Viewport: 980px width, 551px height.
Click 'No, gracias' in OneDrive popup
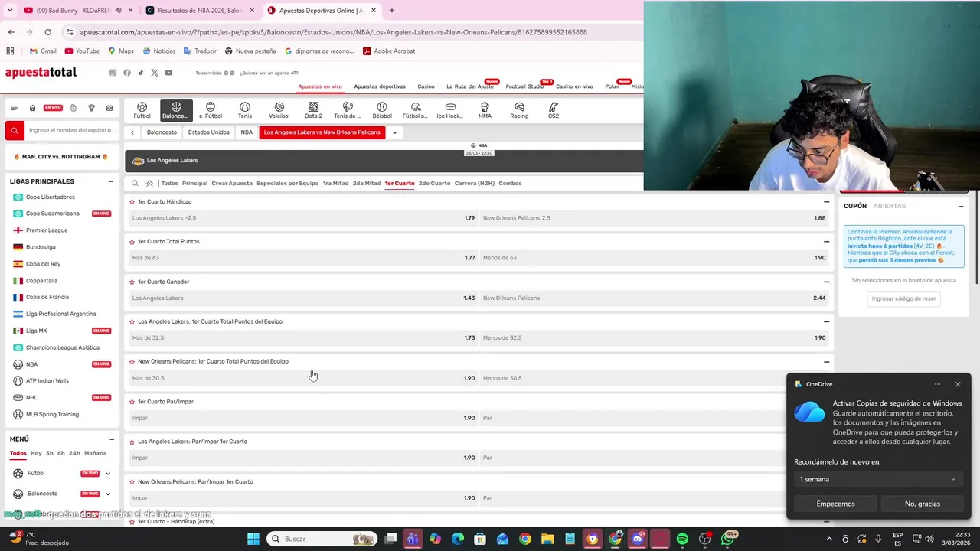923,504
